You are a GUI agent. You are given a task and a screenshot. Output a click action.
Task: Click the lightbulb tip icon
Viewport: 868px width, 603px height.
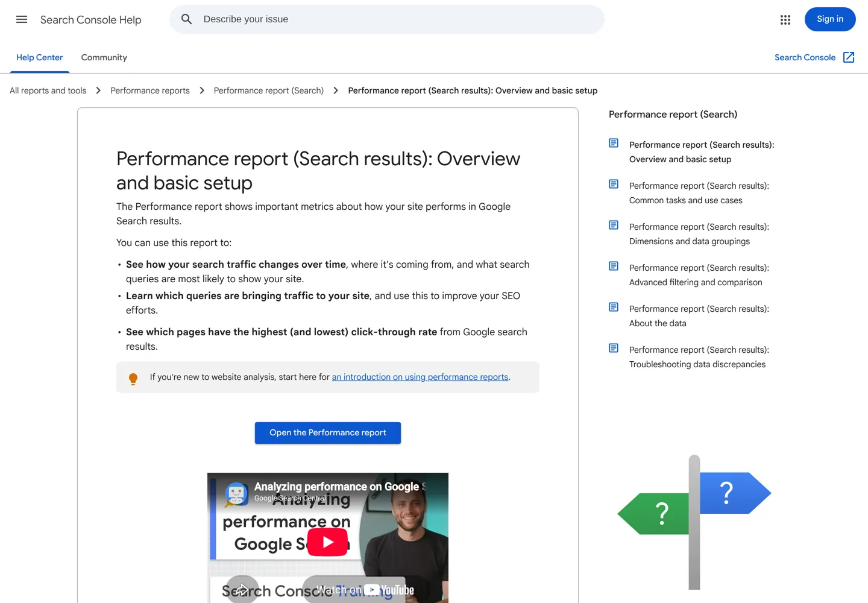(133, 379)
